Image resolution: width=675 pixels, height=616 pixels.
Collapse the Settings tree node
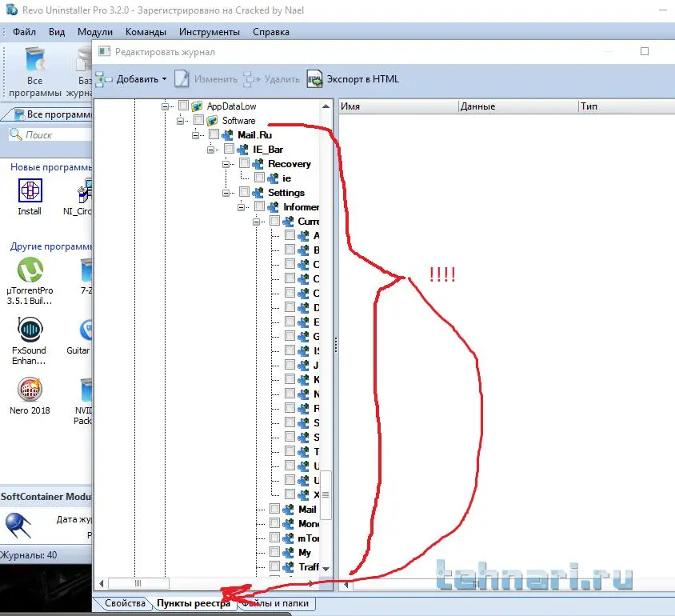(226, 193)
